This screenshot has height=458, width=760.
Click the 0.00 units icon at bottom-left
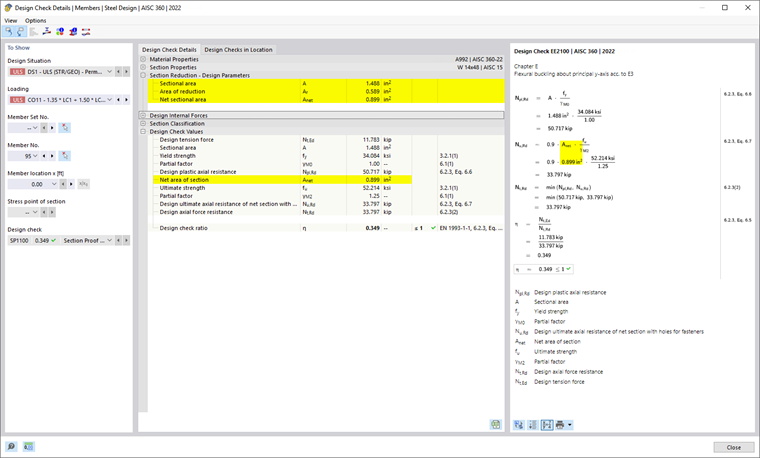(x=29, y=446)
